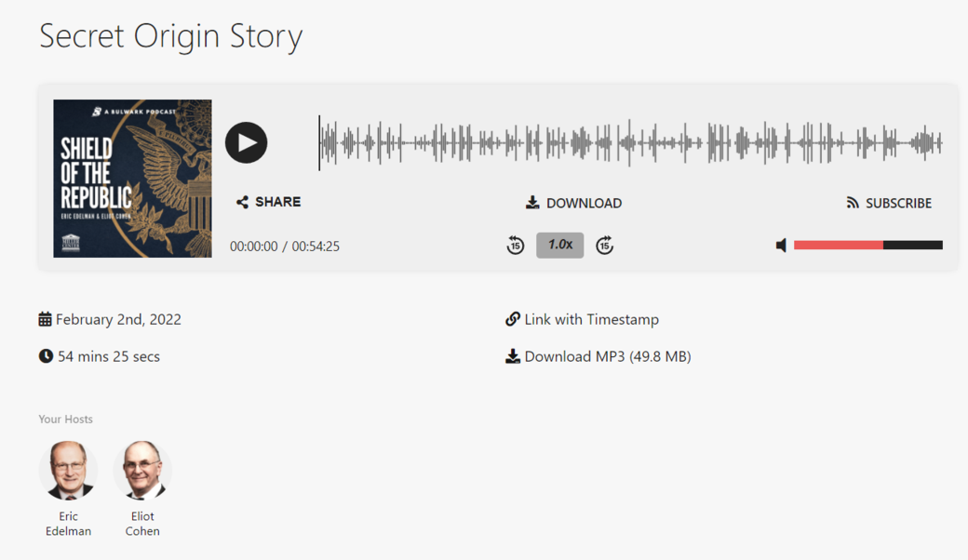Subscribe to the podcast feed
The height and width of the screenshot is (560, 968).
[x=888, y=203]
